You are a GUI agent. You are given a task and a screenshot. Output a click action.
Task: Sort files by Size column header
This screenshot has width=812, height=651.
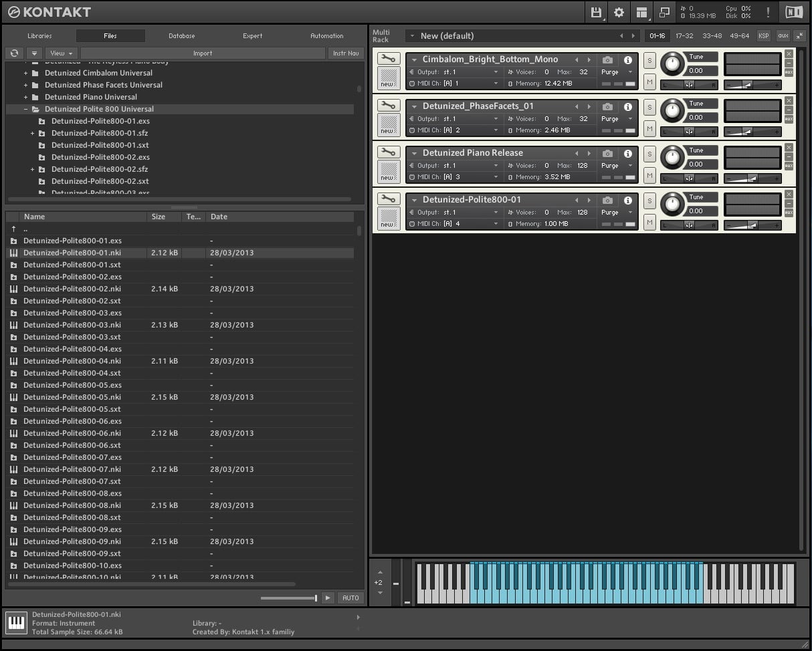(x=165, y=217)
